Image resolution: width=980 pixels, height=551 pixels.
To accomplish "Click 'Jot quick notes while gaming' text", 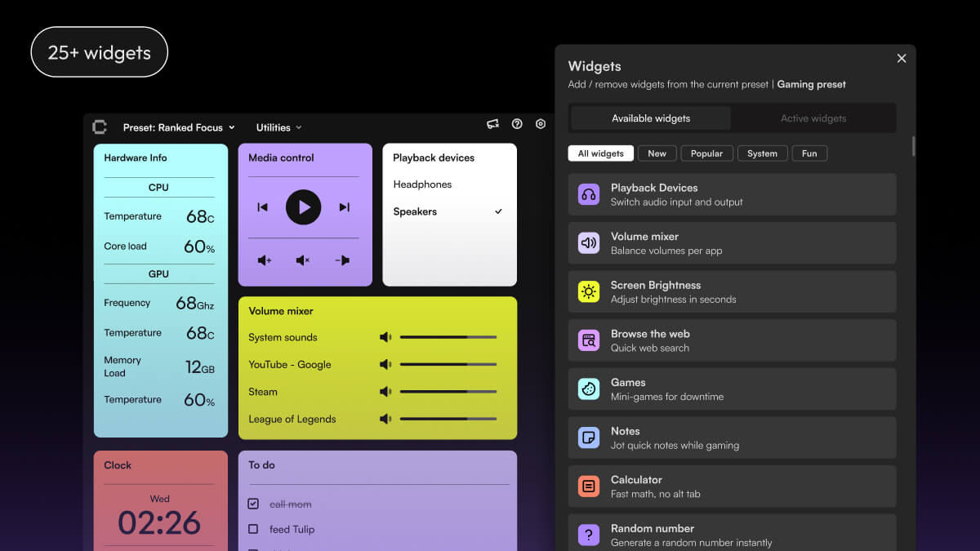I will pyautogui.click(x=675, y=446).
